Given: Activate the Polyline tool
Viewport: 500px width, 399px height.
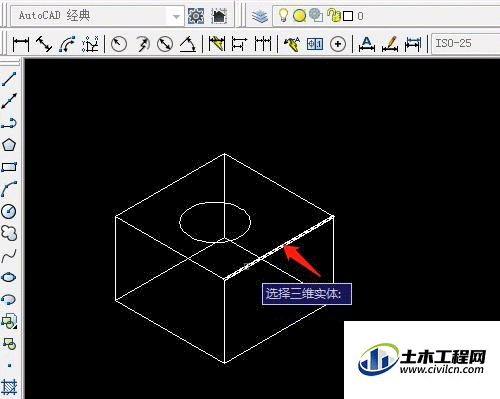Looking at the screenshot, I should click(x=9, y=123).
